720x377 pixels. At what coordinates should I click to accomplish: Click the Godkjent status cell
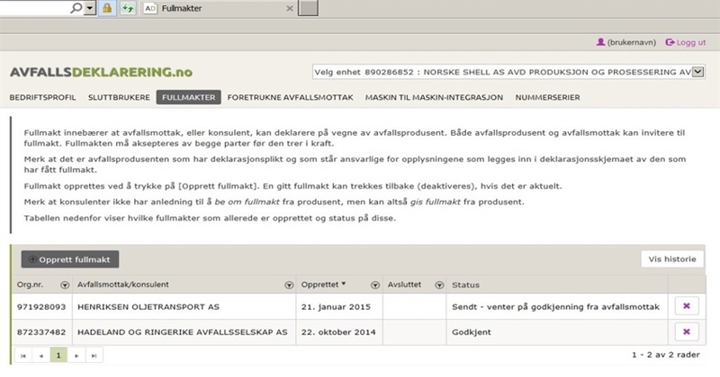click(557, 332)
